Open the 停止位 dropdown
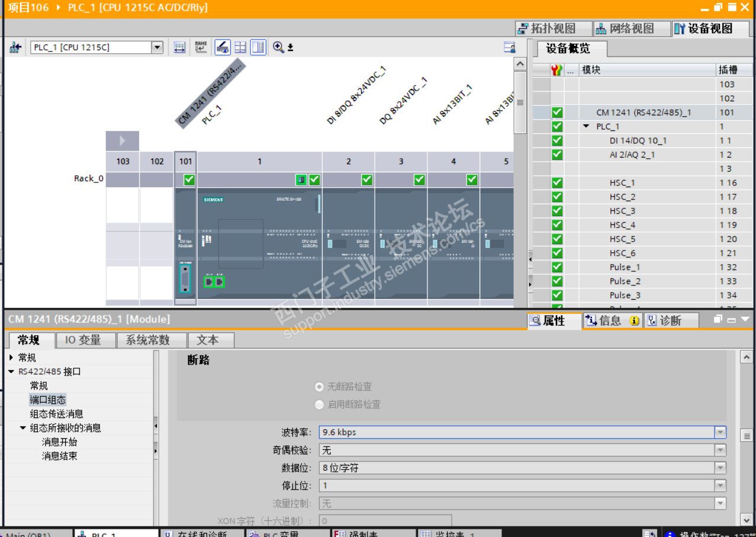Screen dimensions: 756x537 720,485
